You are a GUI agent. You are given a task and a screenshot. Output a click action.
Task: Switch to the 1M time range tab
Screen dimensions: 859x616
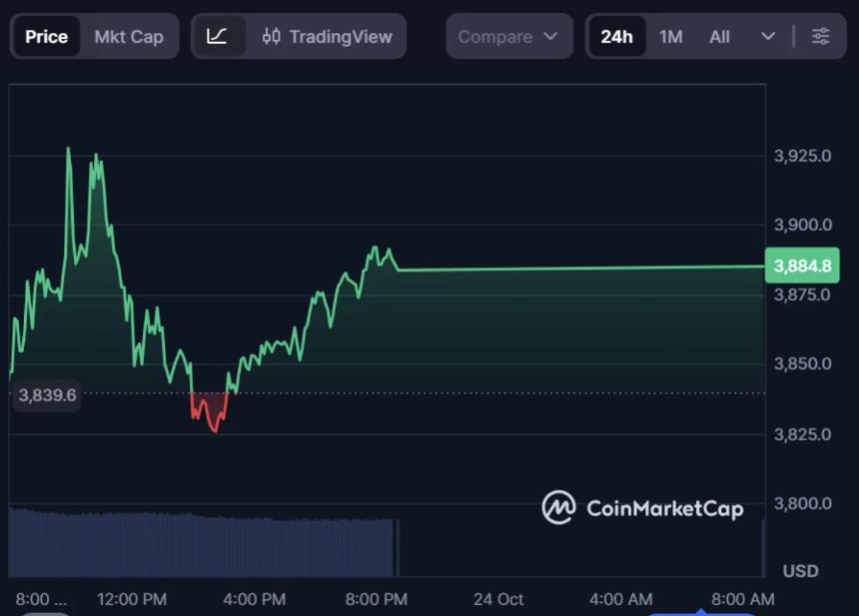point(670,36)
